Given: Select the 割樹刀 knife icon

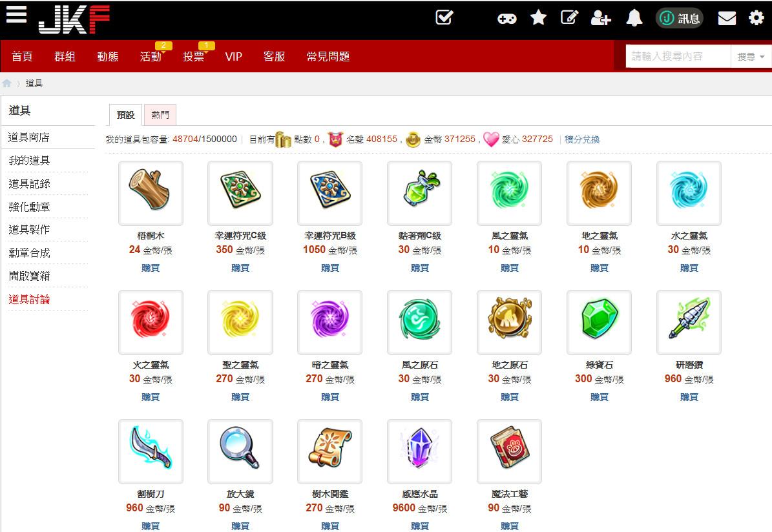Looking at the screenshot, I should click(151, 452).
